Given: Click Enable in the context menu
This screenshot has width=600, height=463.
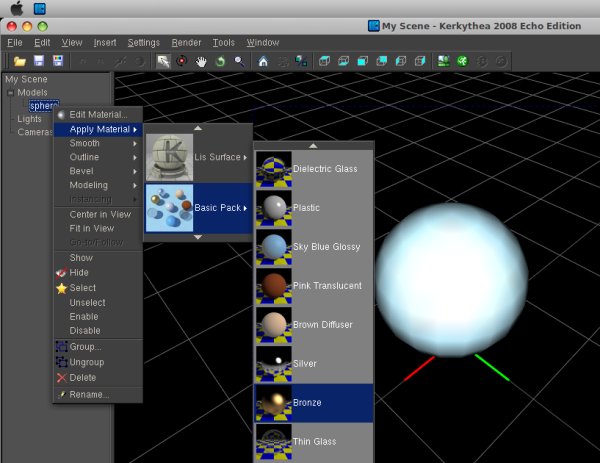Looking at the screenshot, I should tap(84, 316).
